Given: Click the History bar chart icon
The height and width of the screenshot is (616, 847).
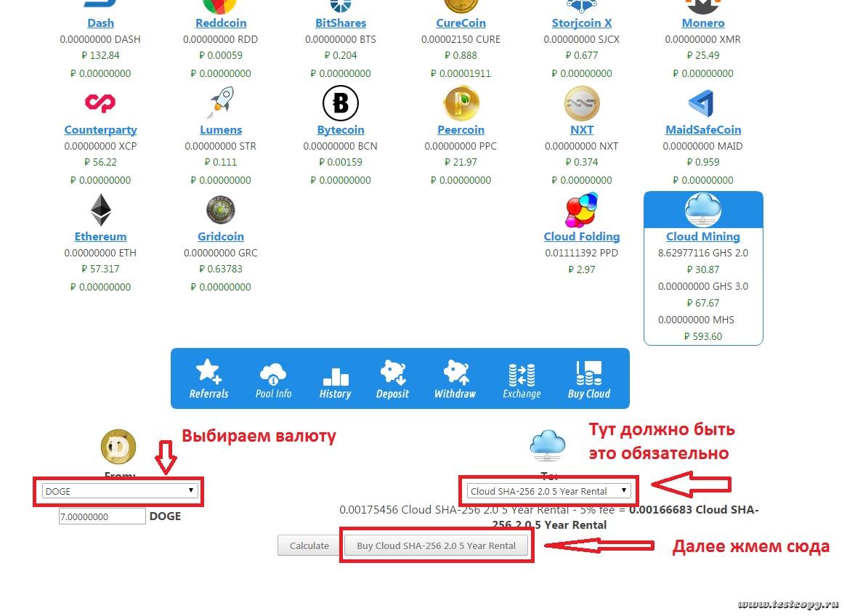Looking at the screenshot, I should coord(335,376).
